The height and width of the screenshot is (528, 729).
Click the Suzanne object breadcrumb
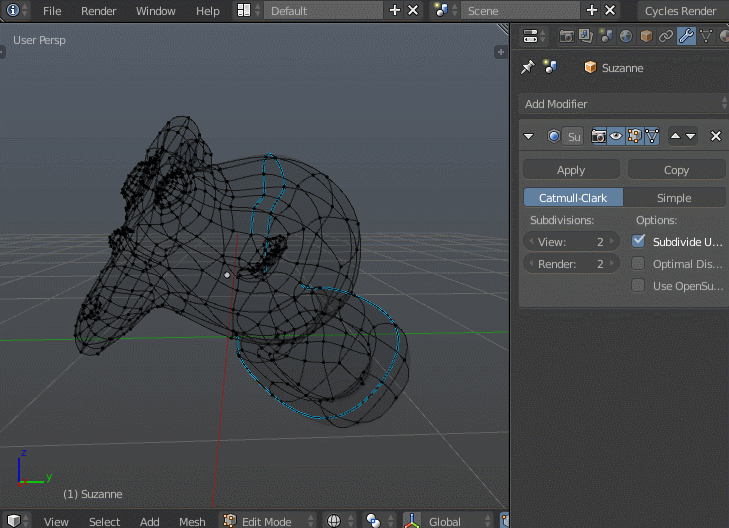click(x=614, y=68)
